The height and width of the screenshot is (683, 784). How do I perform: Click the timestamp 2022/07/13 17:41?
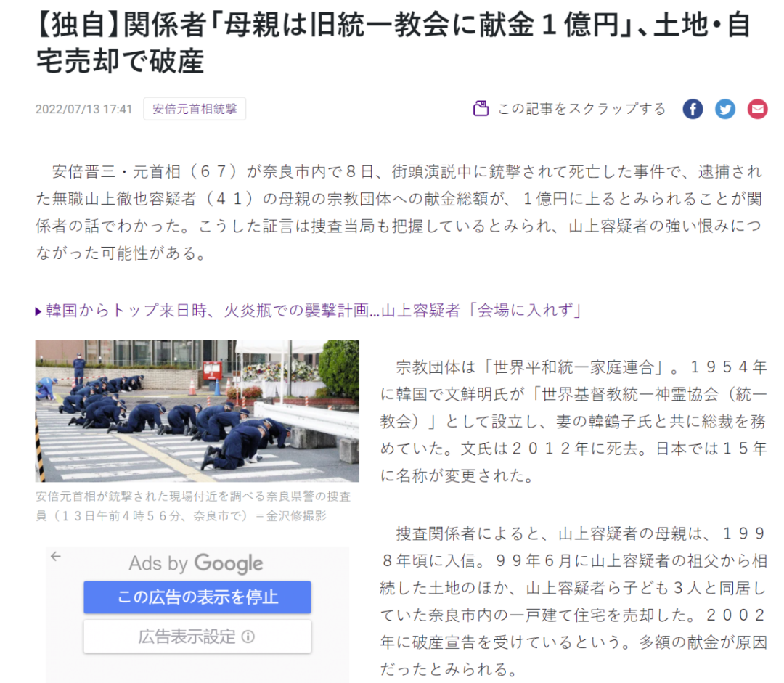[83, 108]
